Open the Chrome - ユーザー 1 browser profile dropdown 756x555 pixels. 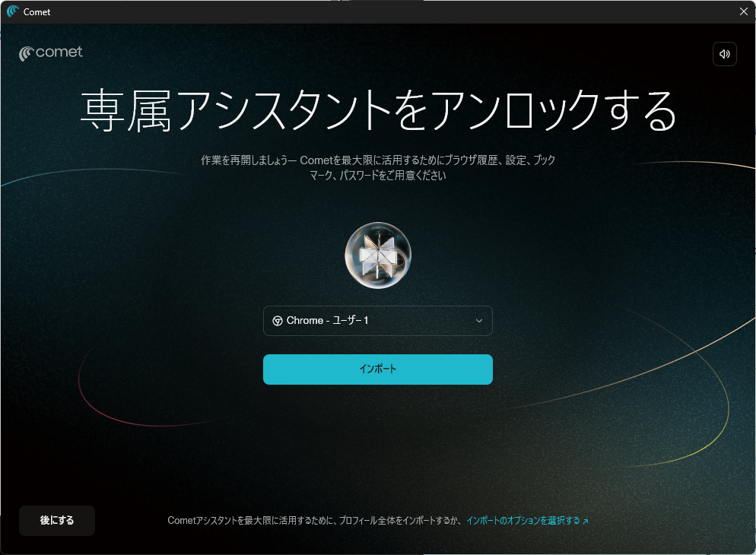click(x=377, y=321)
